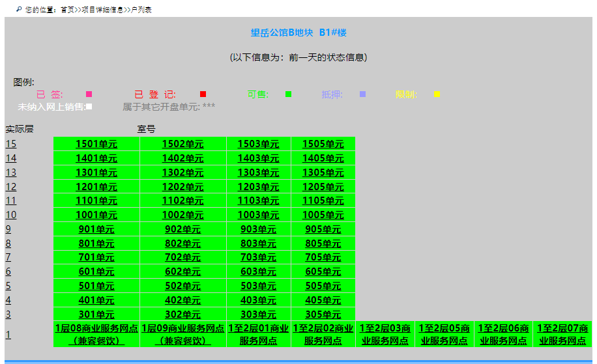Open floor 10 link

(x=10, y=215)
